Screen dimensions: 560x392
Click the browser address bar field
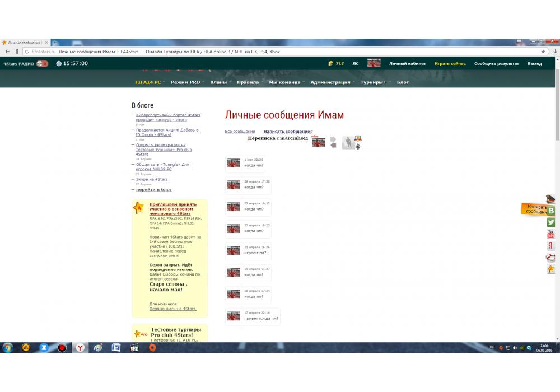point(280,52)
